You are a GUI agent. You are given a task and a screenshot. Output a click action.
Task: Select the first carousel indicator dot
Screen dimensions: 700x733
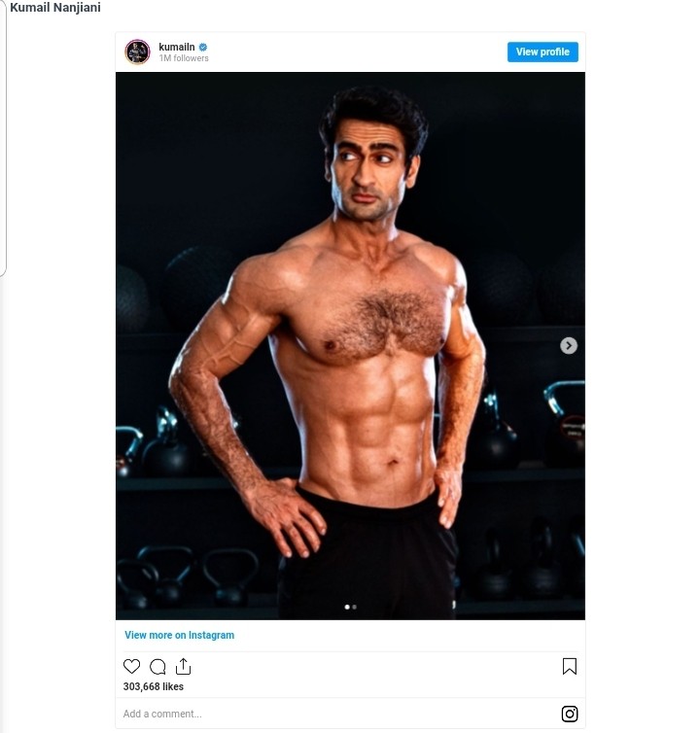(x=347, y=607)
